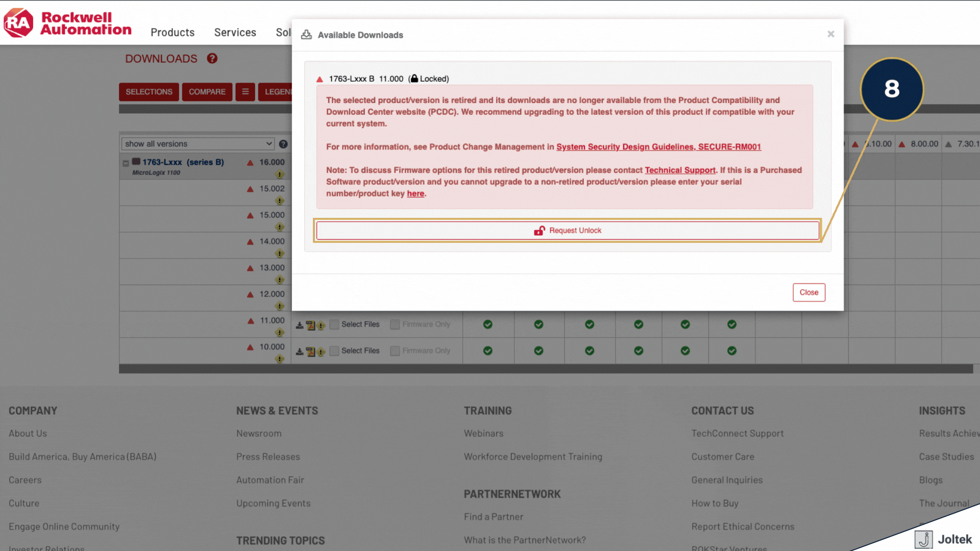The height and width of the screenshot is (551, 980).
Task: Enable Firmware Only for version 10.000
Action: (395, 350)
